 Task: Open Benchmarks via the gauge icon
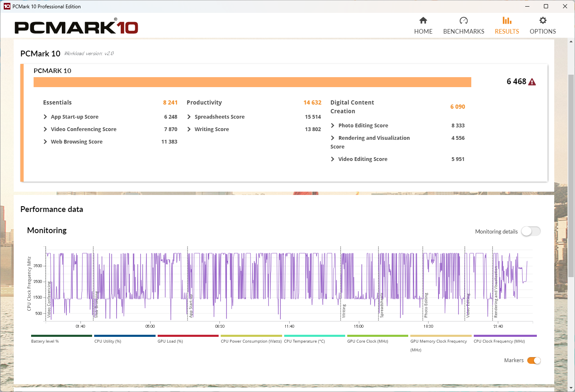[x=463, y=20]
